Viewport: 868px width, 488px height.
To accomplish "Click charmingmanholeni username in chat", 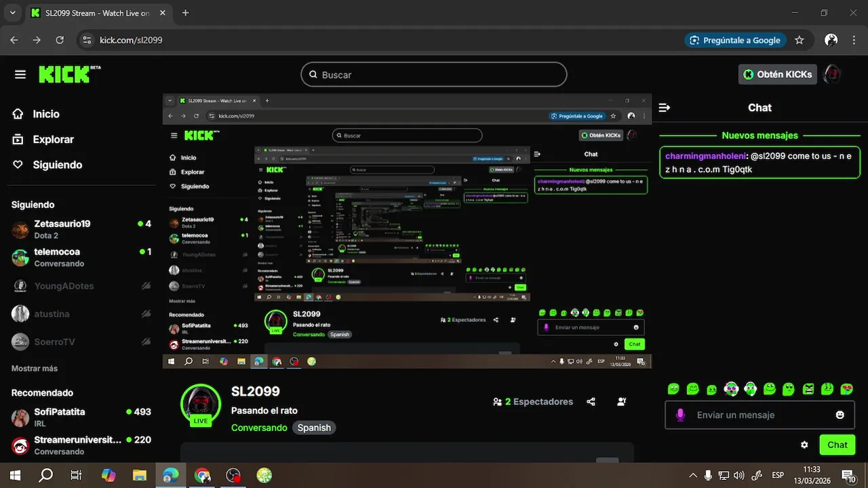I will tap(705, 156).
